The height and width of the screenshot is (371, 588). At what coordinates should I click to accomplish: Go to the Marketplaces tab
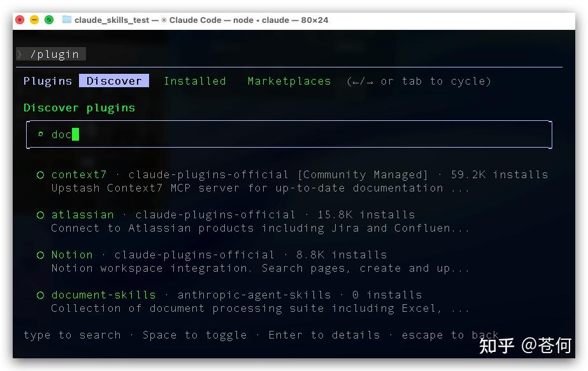[289, 81]
